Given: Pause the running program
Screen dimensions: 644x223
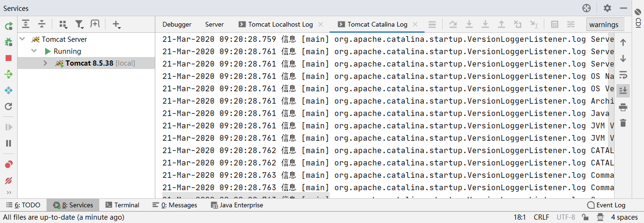Looking at the screenshot, I should [x=9, y=143].
